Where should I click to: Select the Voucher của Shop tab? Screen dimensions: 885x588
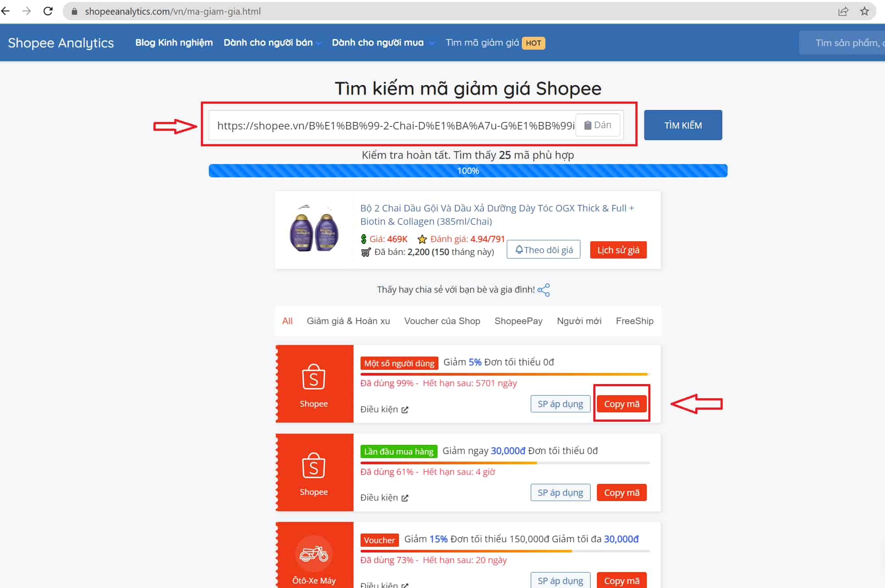(442, 321)
